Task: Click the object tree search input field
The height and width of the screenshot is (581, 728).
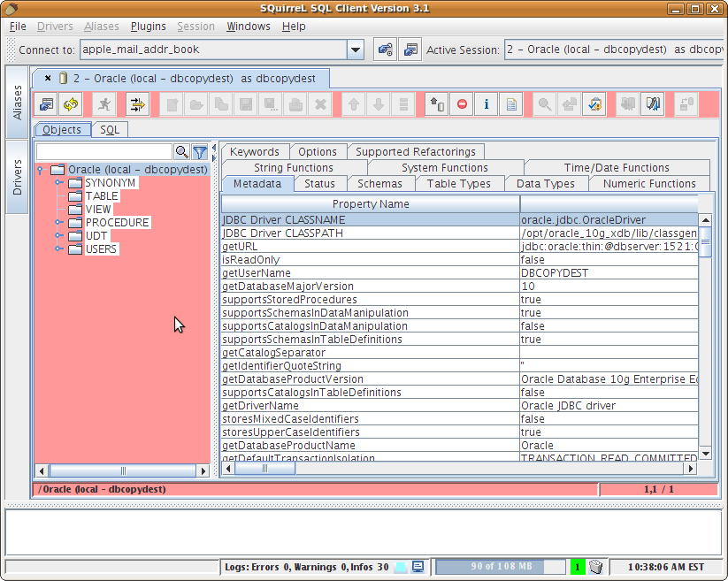Action: [103, 152]
